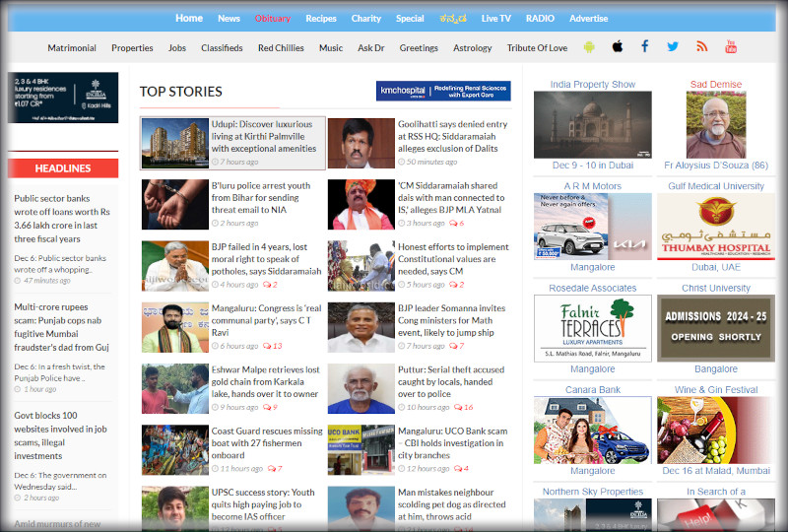Open the Twitter bird icon
Viewport: 788px width, 532px height.
673,47
